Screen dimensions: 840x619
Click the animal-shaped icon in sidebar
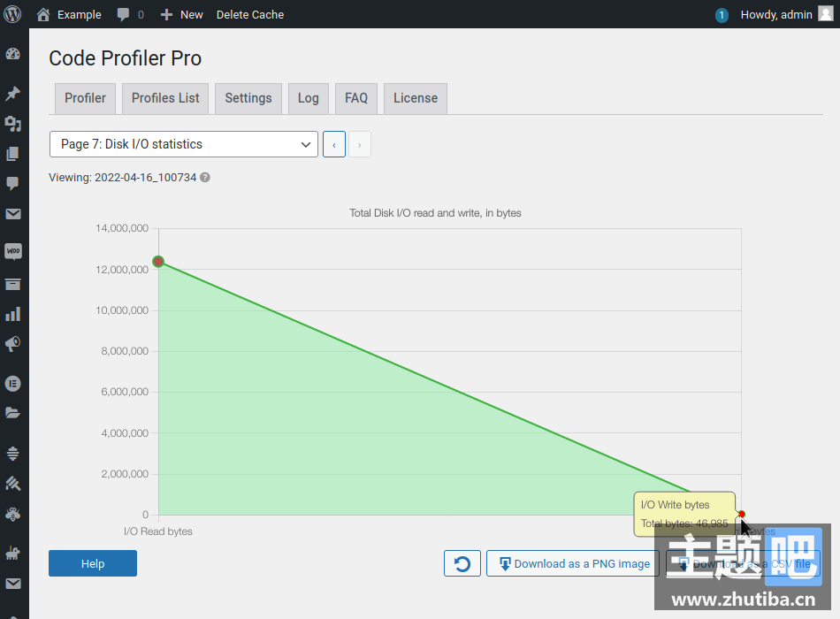(13, 553)
